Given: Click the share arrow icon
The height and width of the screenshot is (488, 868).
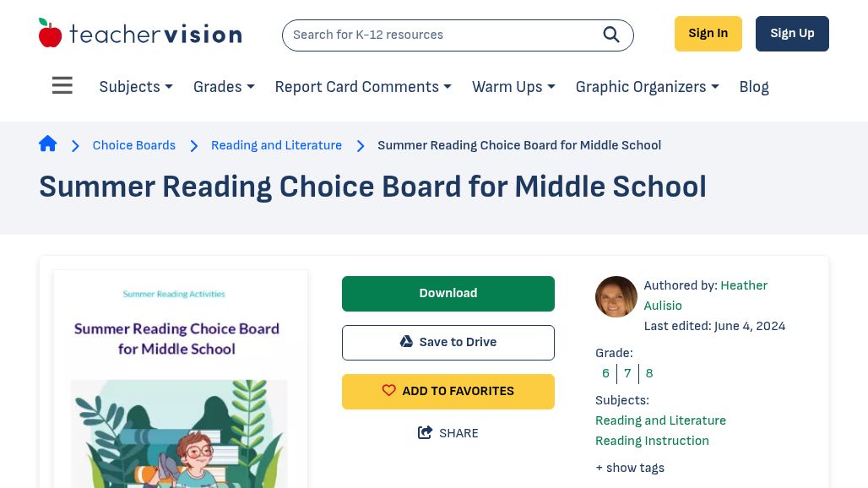Looking at the screenshot, I should 426,432.
